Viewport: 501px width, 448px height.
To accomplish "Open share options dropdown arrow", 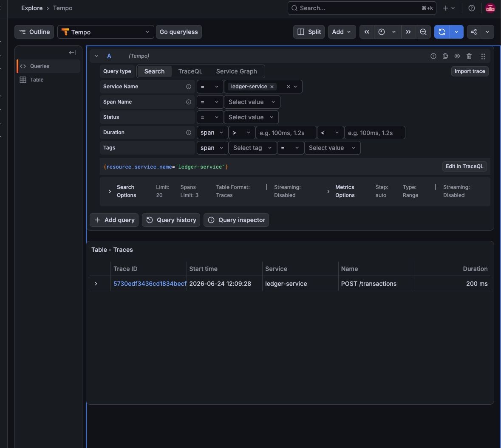I will click(x=487, y=32).
